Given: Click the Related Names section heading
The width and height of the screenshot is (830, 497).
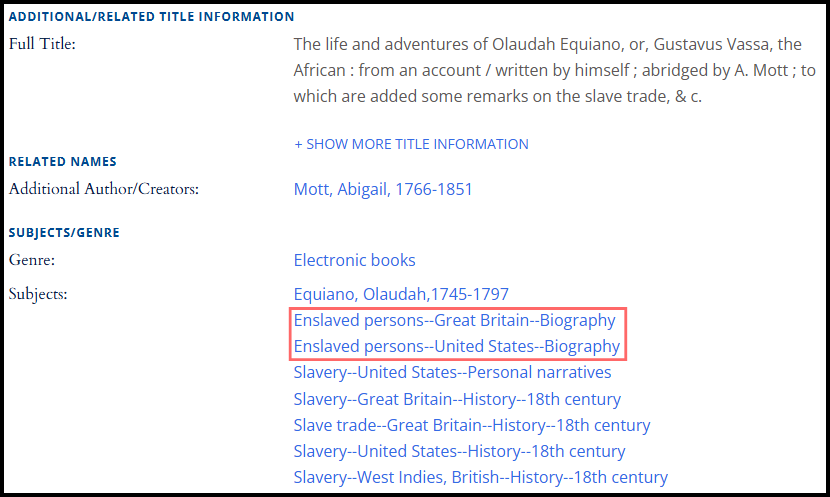Looking at the screenshot, I should point(62,162).
